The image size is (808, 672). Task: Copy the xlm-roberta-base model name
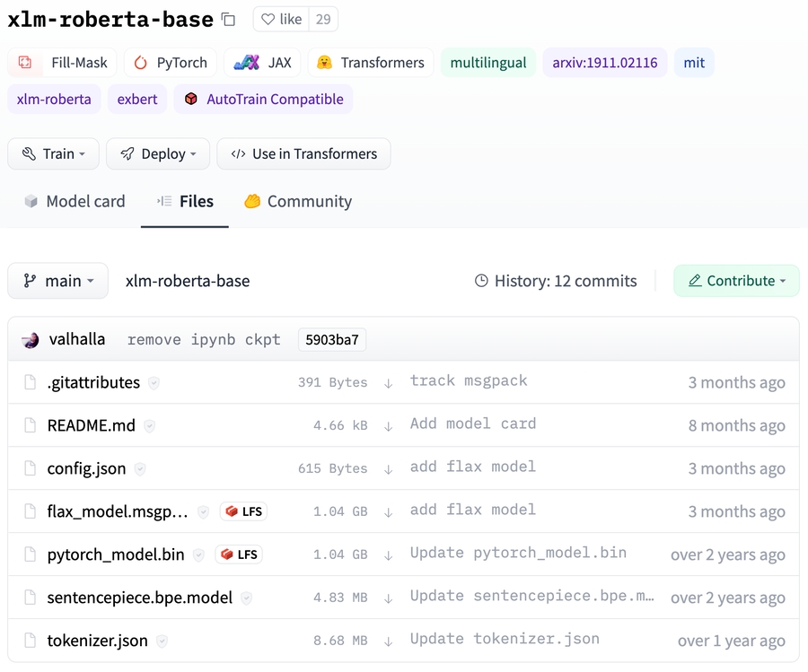229,20
